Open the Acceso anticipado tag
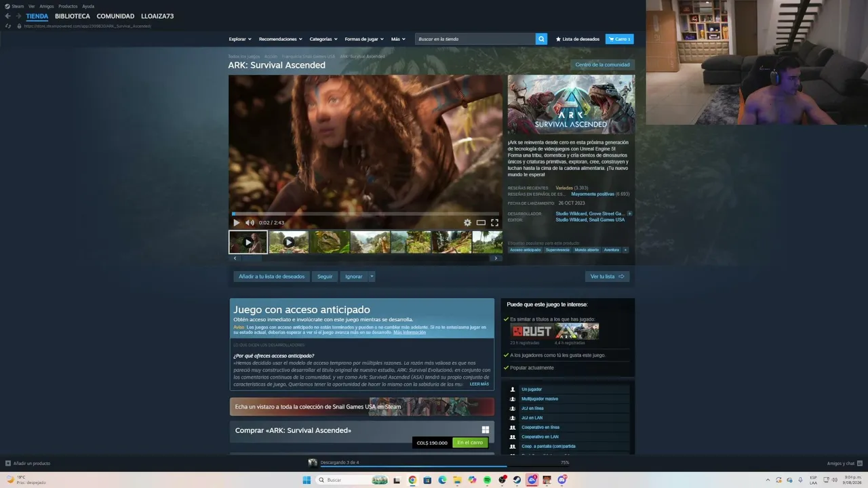Screen dimensions: 868x488 click(526, 250)
